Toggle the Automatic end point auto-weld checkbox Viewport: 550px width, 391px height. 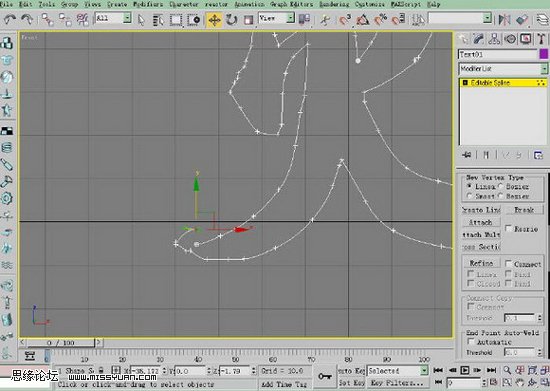[471, 341]
